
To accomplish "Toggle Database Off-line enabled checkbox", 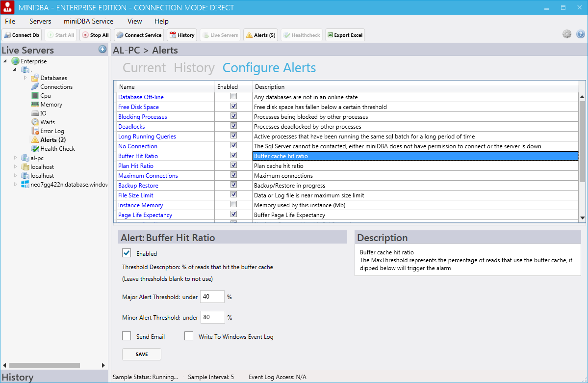I will (233, 97).
